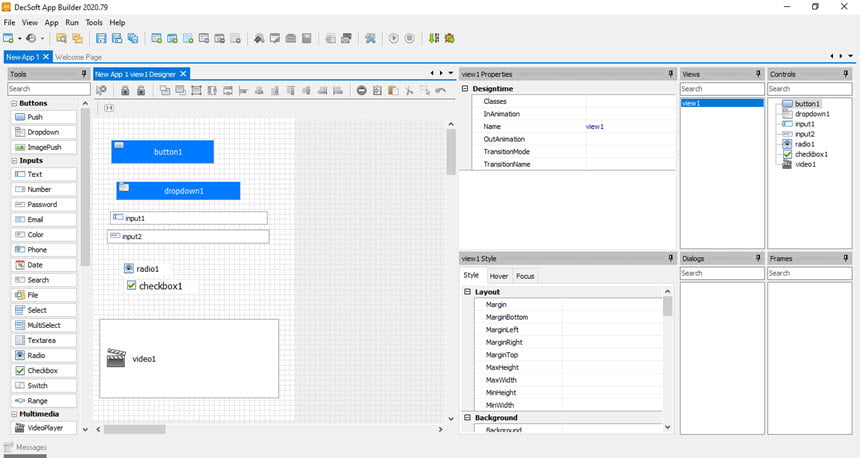
Task: Click the bug debug icon in toolbar
Action: tap(450, 38)
